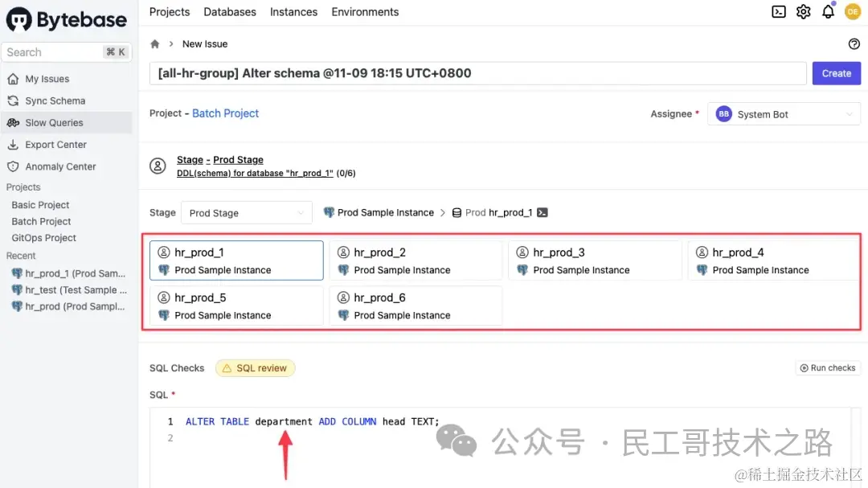Click the status icon on hr_prod_2 card

(343, 252)
